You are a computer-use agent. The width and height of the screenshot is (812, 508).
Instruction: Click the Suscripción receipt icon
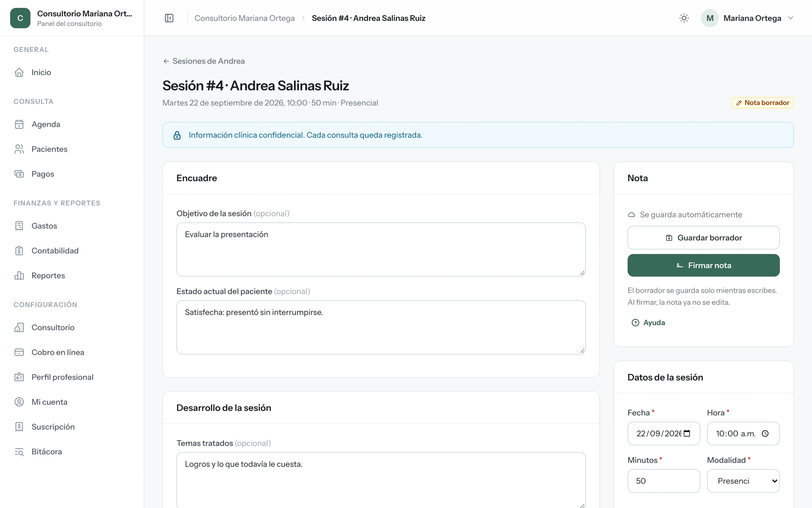(x=19, y=427)
